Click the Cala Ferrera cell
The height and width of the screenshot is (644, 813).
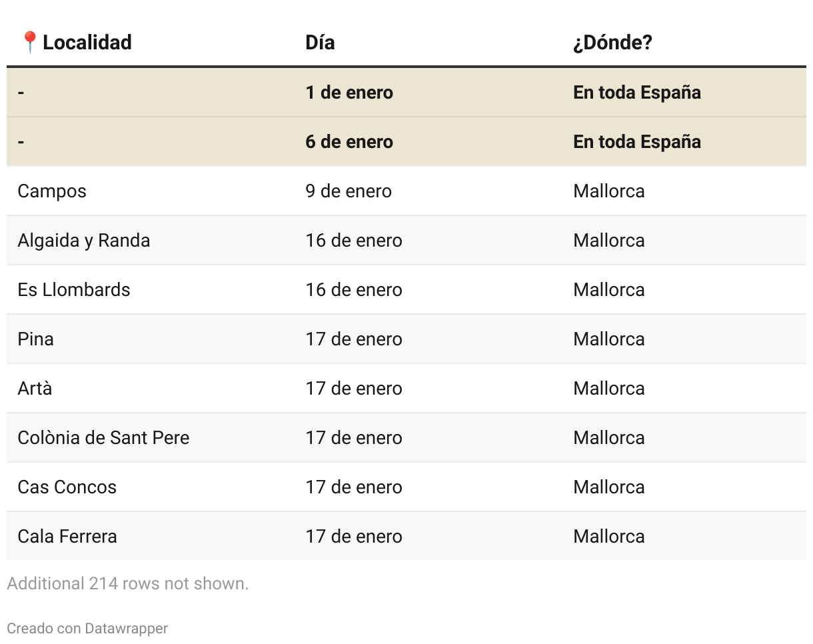[67, 537]
